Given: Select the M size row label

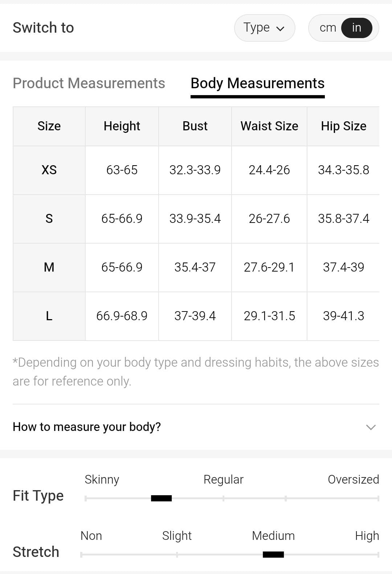Looking at the screenshot, I should click(x=49, y=267).
